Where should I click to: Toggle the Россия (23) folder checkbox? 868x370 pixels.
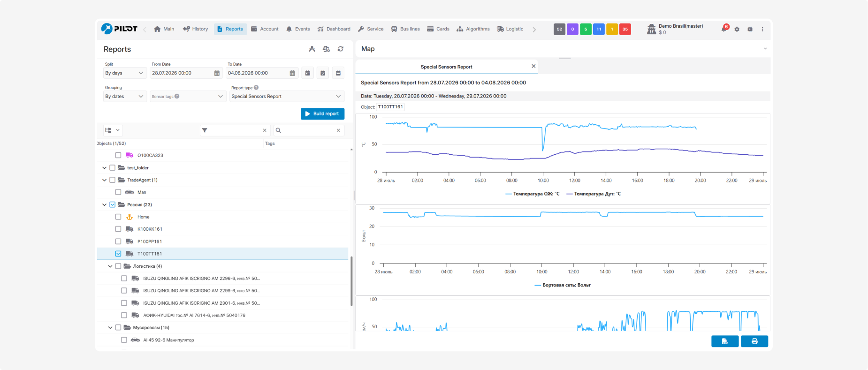pos(113,204)
